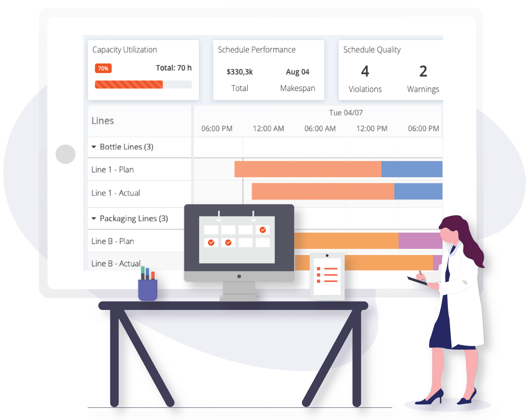Click the purple Line B - Plan task bar

[420, 241]
